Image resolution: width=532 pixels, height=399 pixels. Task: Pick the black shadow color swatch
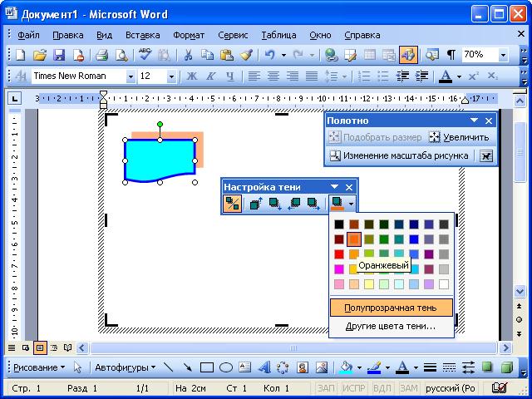pyautogui.click(x=338, y=224)
